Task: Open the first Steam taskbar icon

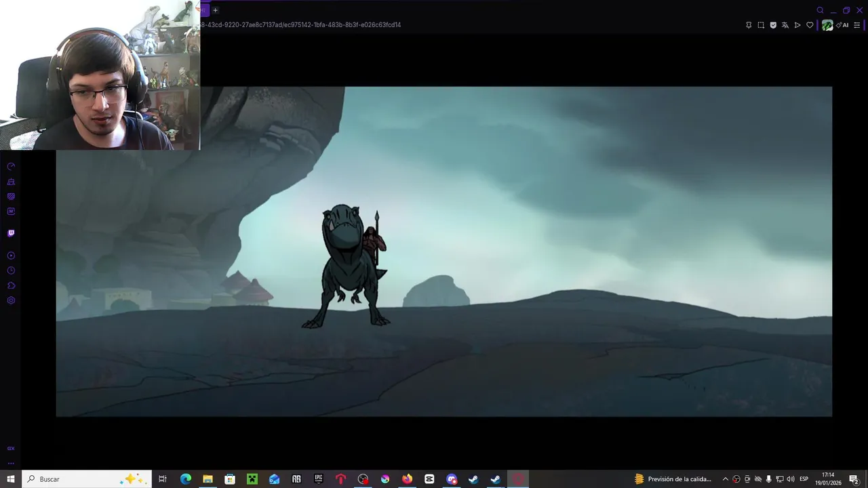Action: (473, 479)
